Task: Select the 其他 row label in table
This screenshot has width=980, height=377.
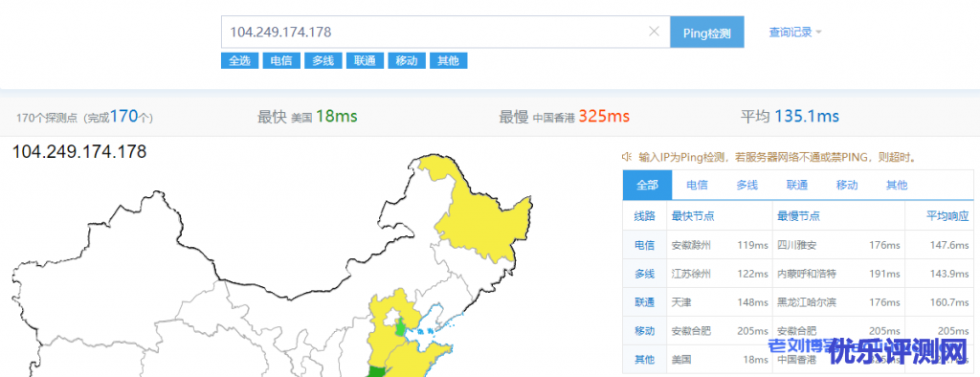Action: (644, 360)
